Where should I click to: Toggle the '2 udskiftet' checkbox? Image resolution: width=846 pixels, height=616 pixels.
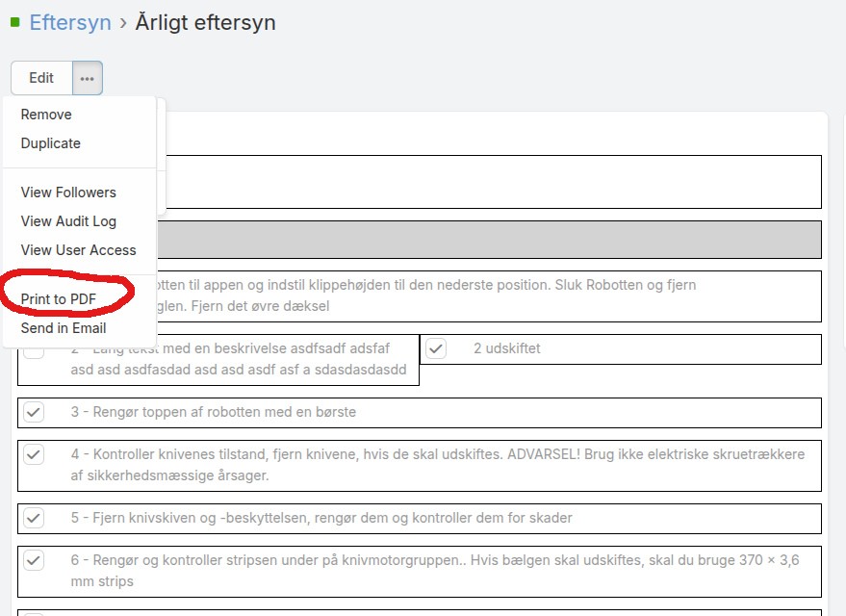pyautogui.click(x=436, y=348)
